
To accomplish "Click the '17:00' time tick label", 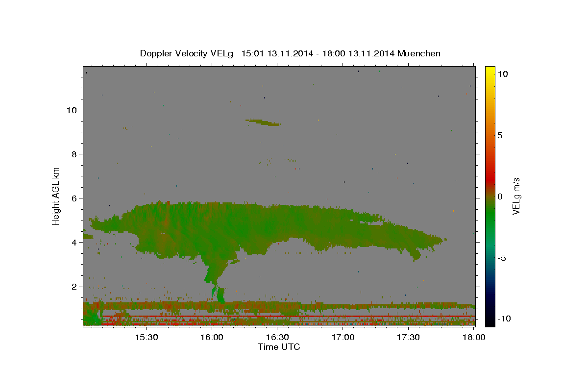I will pyautogui.click(x=343, y=337).
